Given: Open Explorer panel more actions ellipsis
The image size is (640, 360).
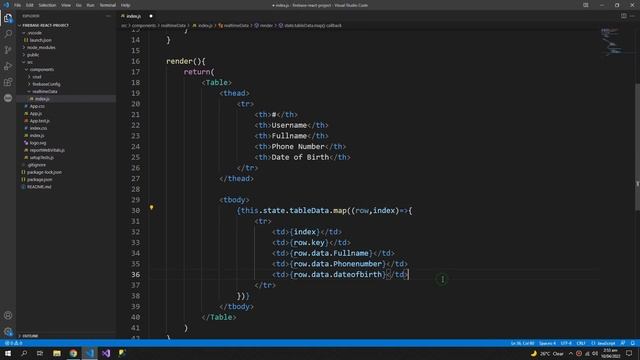Looking at the screenshot, I should tap(109, 16).
